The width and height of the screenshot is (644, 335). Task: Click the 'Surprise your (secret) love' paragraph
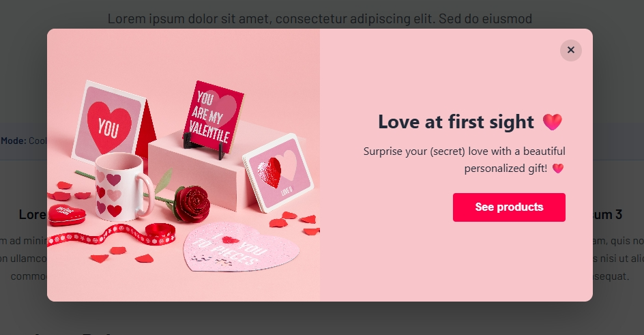(464, 160)
